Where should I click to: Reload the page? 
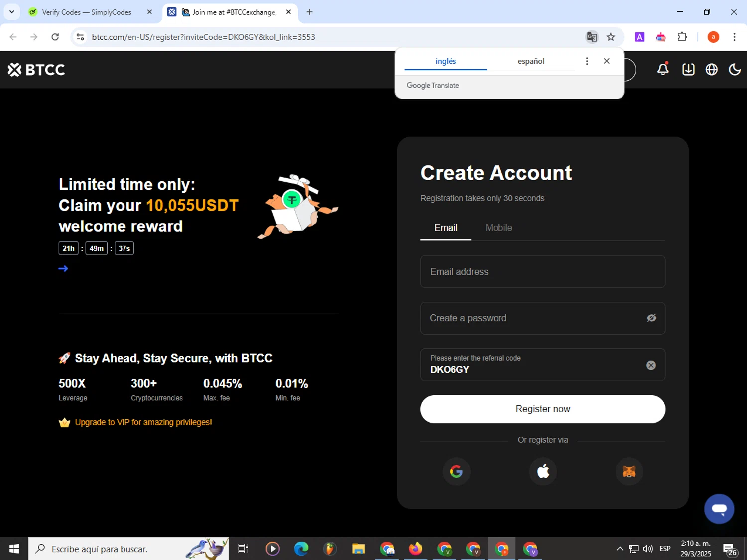point(55,37)
